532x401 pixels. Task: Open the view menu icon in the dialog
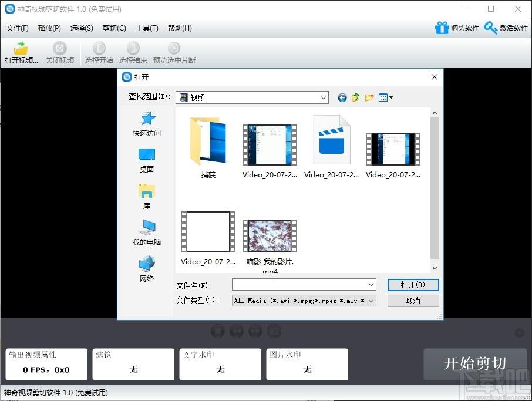pyautogui.click(x=386, y=97)
